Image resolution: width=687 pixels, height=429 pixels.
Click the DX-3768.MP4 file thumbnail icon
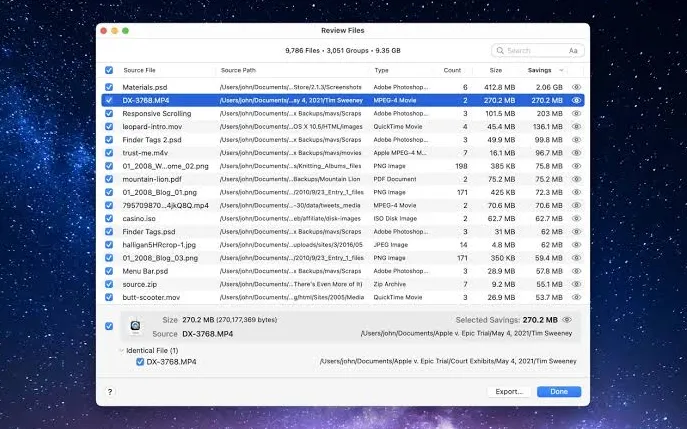[135, 327]
